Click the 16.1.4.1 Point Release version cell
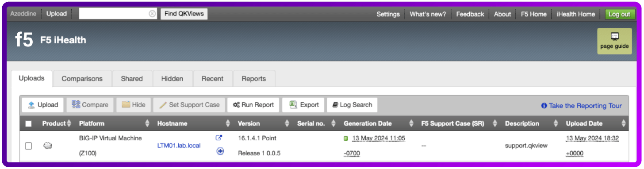Image resolution: width=644 pixels, height=169 pixels. tap(259, 146)
